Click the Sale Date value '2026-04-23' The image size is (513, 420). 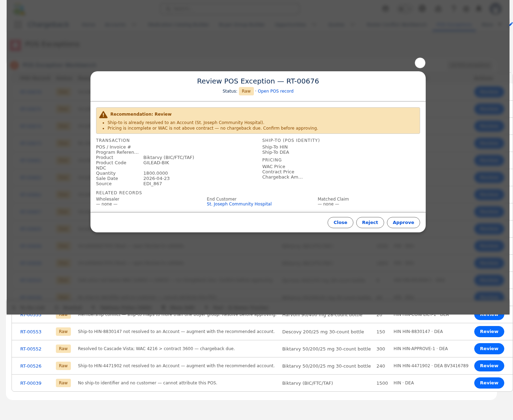[x=156, y=179]
